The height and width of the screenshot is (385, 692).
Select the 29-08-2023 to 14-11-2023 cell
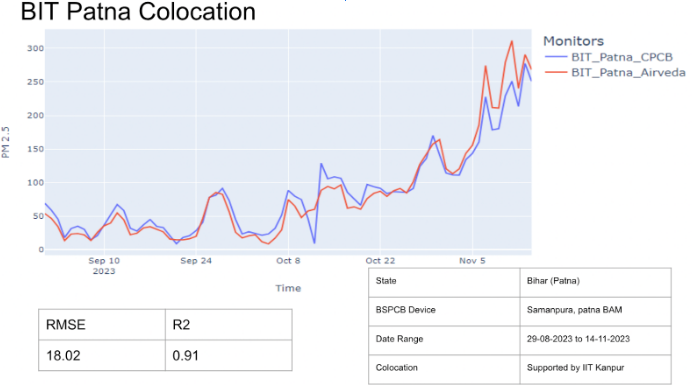point(595,340)
